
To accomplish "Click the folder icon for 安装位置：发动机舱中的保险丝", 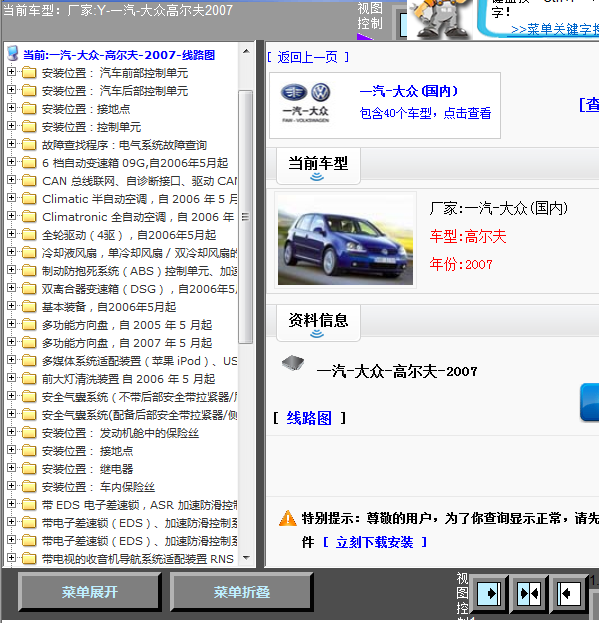I will click(x=29, y=432).
